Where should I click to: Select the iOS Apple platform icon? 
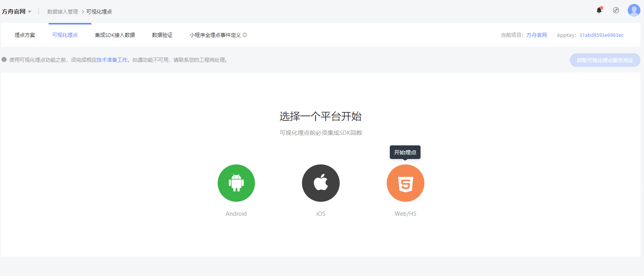pos(321,183)
